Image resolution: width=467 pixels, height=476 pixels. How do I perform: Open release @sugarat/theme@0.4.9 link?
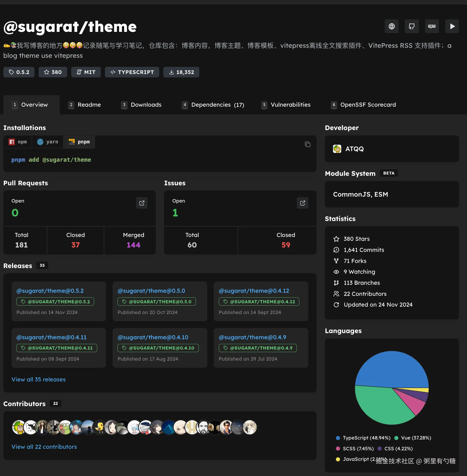252,337
